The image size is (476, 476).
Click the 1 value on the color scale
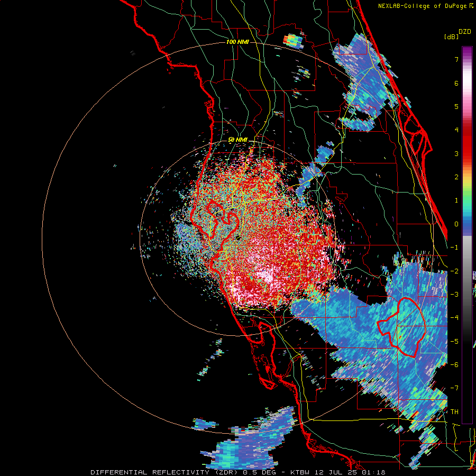tap(456, 200)
